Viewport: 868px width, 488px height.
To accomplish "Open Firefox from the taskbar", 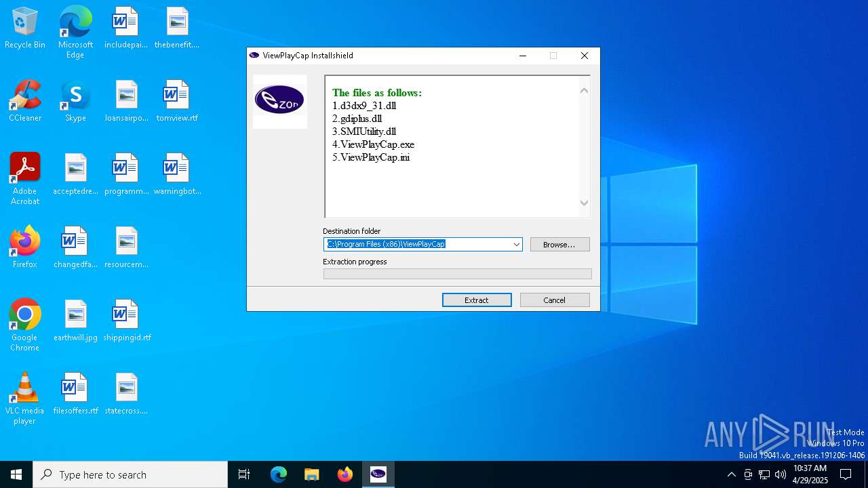I will pos(345,474).
